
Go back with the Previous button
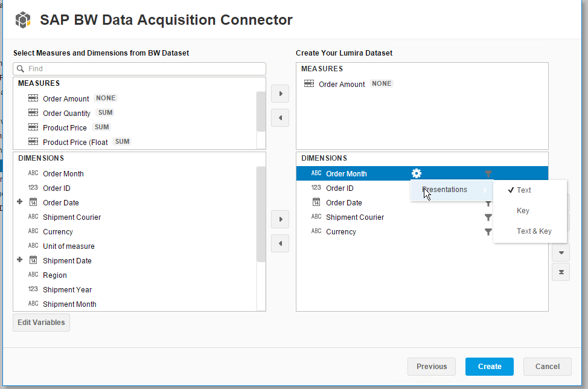pyautogui.click(x=432, y=367)
